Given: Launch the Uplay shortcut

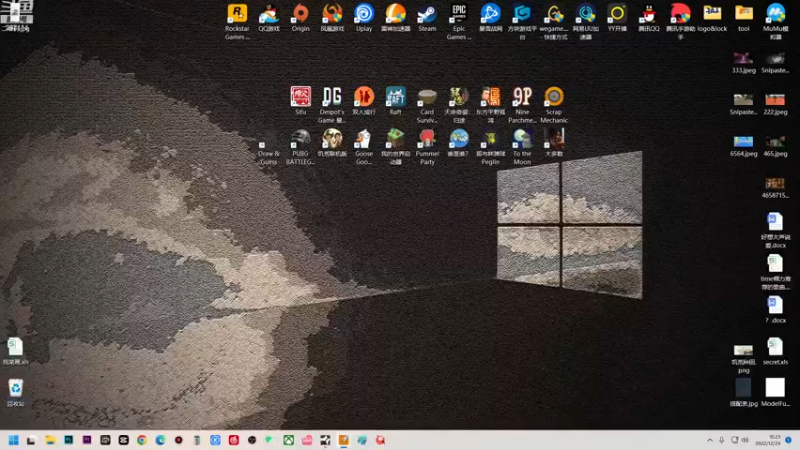Looking at the screenshot, I should [364, 17].
